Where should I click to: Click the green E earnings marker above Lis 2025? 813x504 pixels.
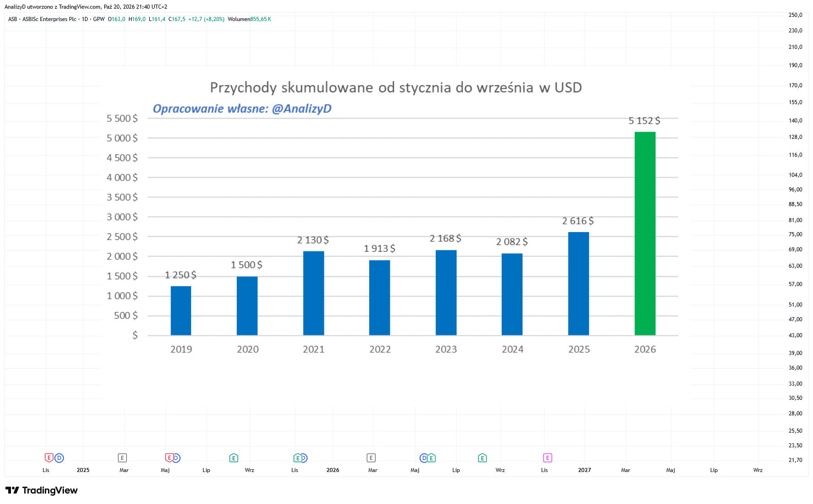pyautogui.click(x=298, y=457)
